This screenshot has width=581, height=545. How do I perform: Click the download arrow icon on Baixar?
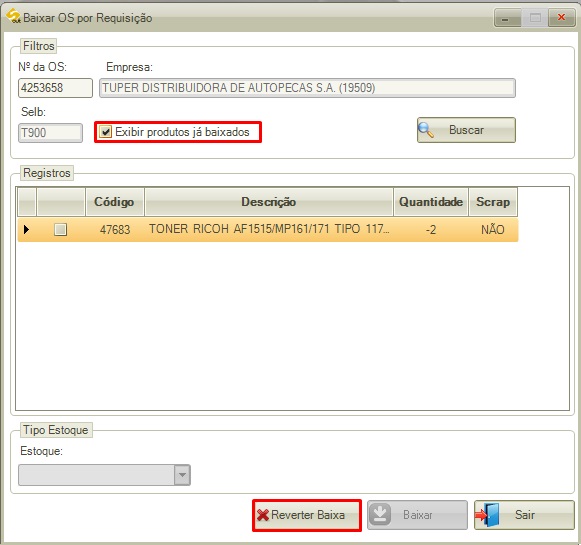tap(380, 515)
